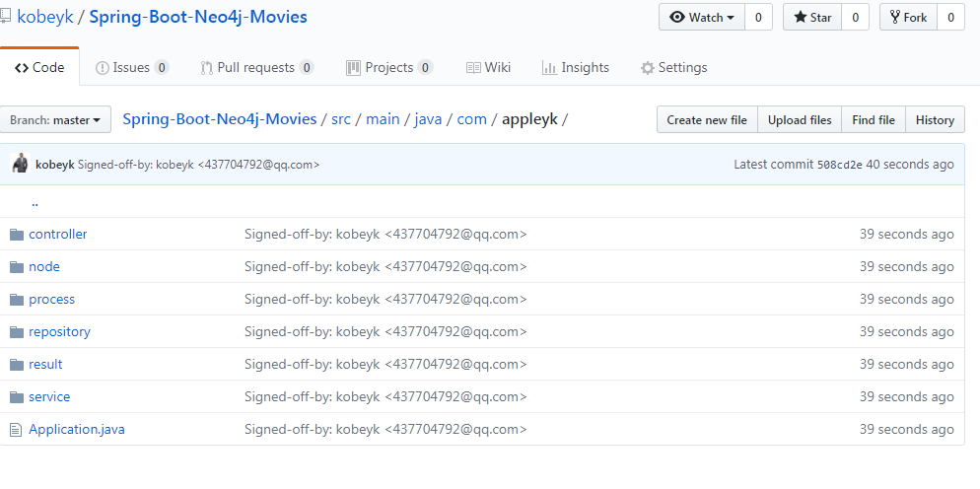Click the Application.java file icon
Screen dimensions: 980x489
coord(16,430)
